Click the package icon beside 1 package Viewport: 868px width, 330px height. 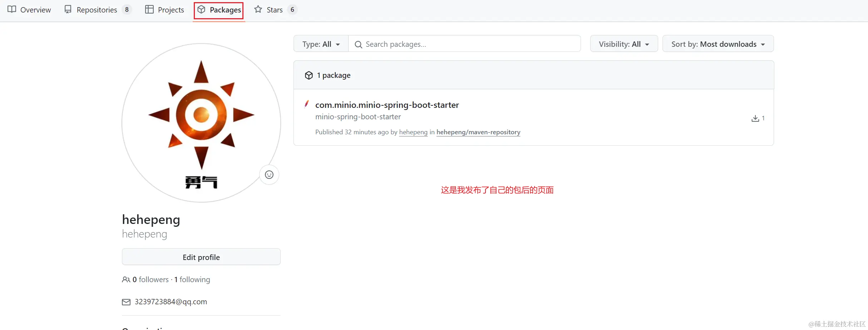309,75
